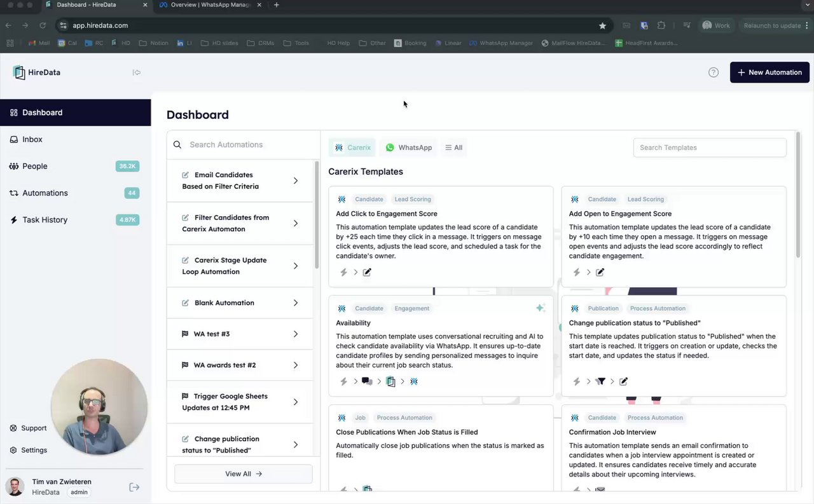The image size is (814, 504).
Task: Expand the WA awards test #2 chevron
Action: (x=296, y=365)
